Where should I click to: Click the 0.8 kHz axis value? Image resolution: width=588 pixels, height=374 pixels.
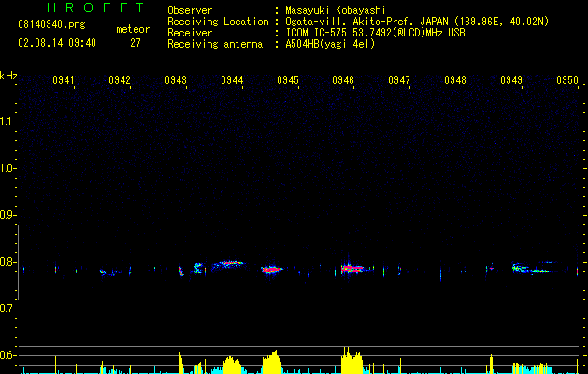coord(7,262)
